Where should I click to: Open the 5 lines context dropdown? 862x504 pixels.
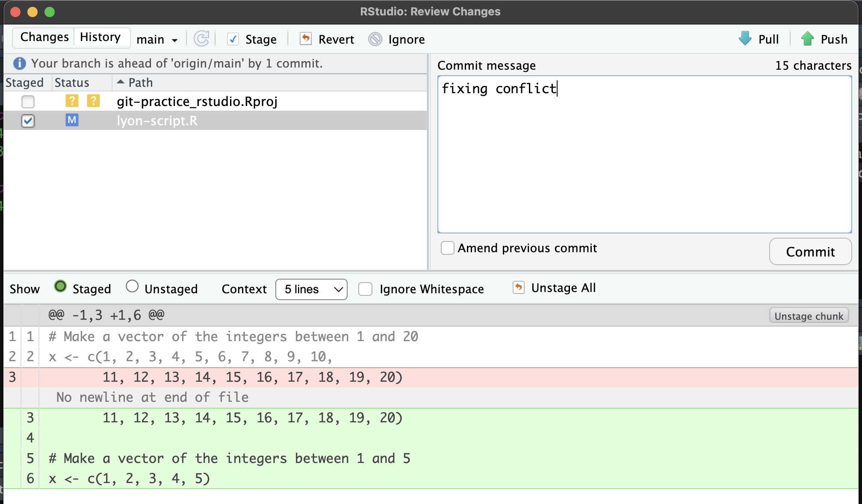[311, 289]
